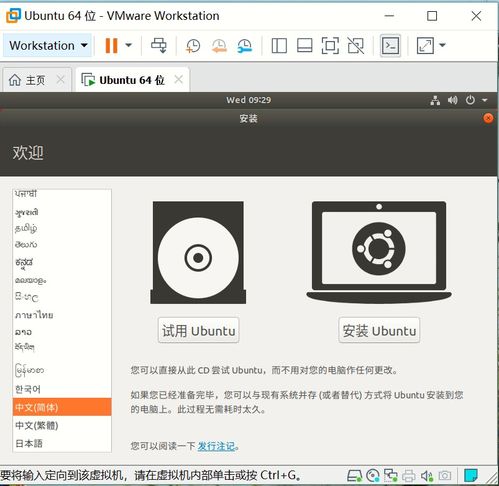This screenshot has height=486, width=499.
Task: Select Sinhala සිංහල in the language list
Action: click(62, 297)
